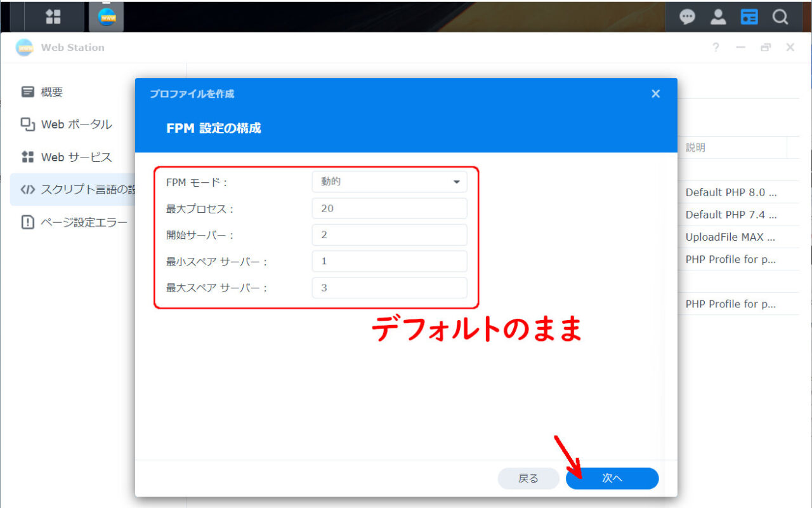
Task: Click the Web Station window title text
Action: click(73, 48)
